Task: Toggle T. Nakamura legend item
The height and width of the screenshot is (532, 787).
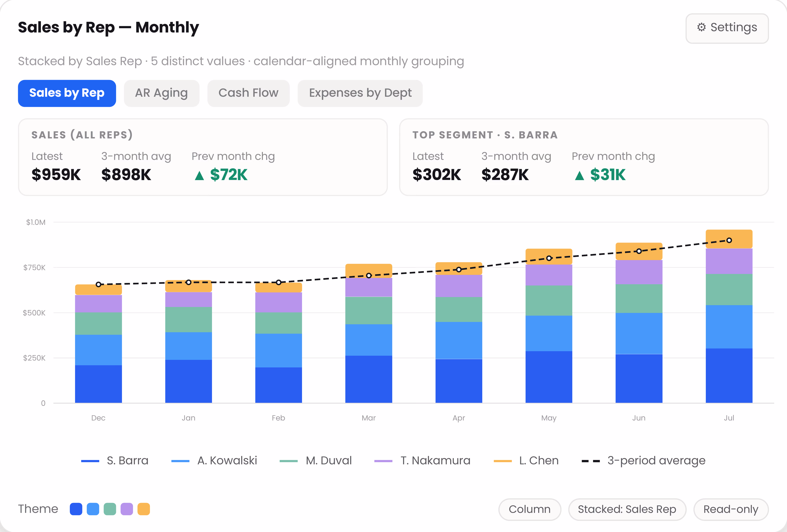Action: 422,461
